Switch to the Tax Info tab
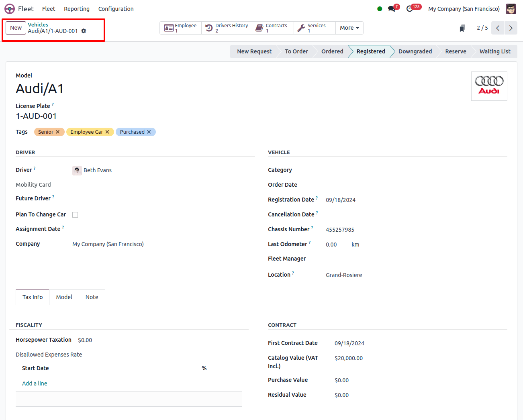Image resolution: width=523 pixels, height=420 pixels. pyautogui.click(x=33, y=297)
